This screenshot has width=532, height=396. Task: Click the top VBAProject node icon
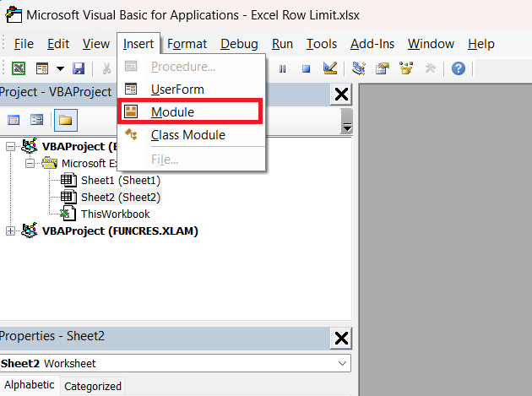pyautogui.click(x=30, y=146)
